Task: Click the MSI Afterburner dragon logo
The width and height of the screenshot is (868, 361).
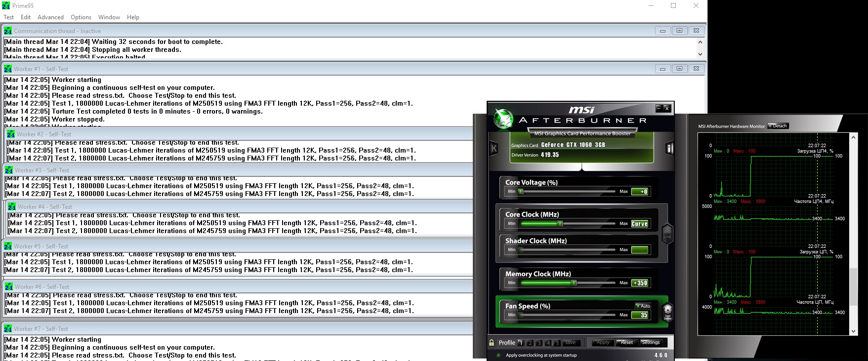Action: [504, 120]
